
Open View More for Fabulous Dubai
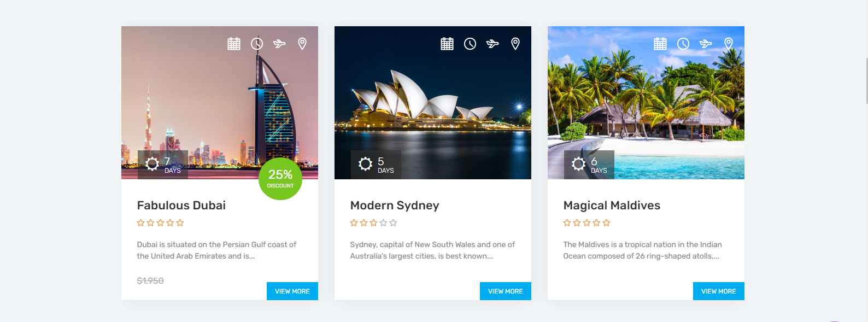point(292,291)
